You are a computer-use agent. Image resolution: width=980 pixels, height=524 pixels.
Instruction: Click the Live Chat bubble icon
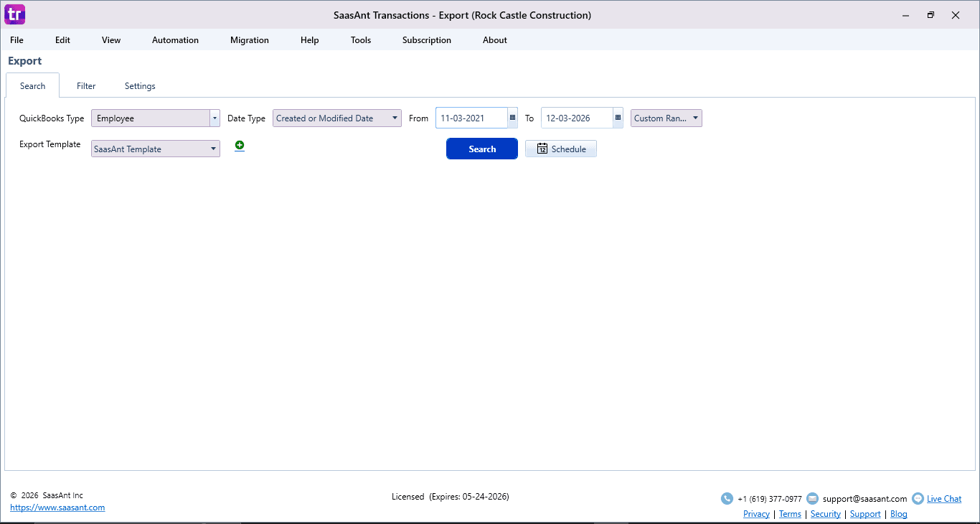pyautogui.click(x=918, y=499)
